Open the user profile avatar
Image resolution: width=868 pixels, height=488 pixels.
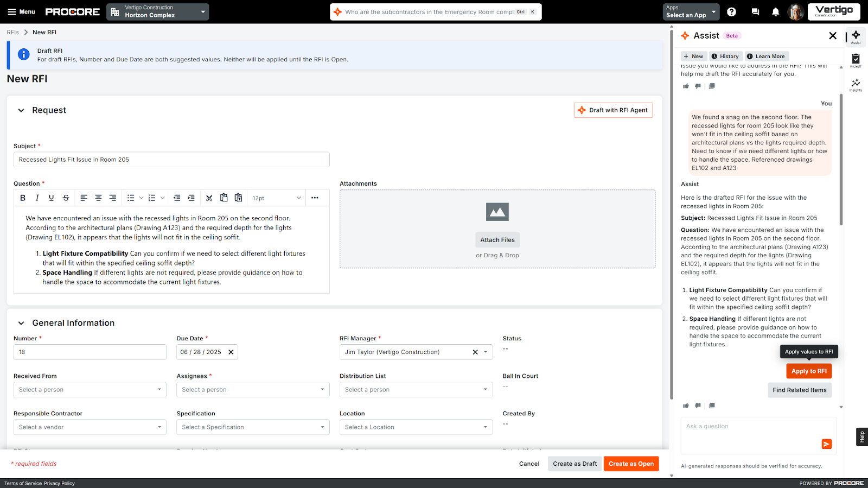[x=796, y=12]
